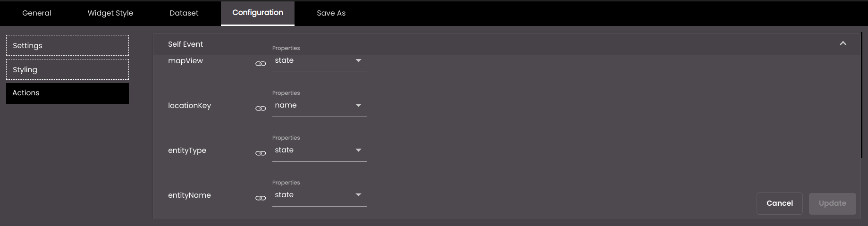This screenshot has height=226, width=868.
Task: Open the locationKey Properties dropdown showing name
Action: (x=320, y=106)
